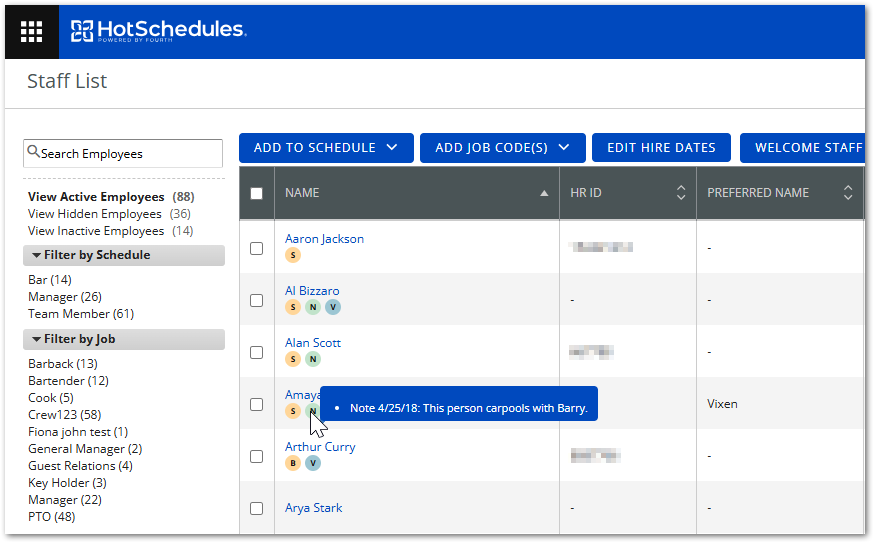Screen dimensions: 874x543
Task: Open Arthur Curry's profile link
Action: [x=320, y=447]
